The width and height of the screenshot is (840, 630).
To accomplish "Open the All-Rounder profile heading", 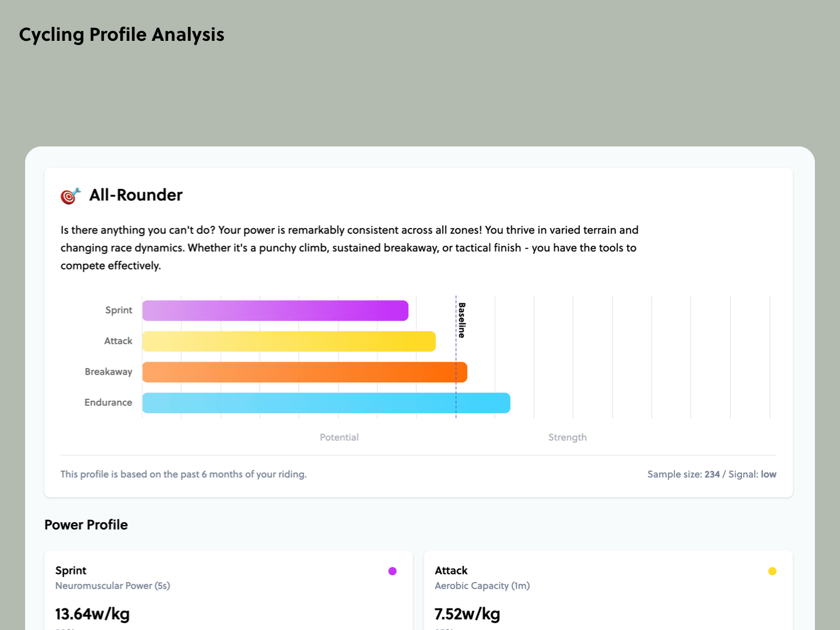I will click(x=135, y=195).
